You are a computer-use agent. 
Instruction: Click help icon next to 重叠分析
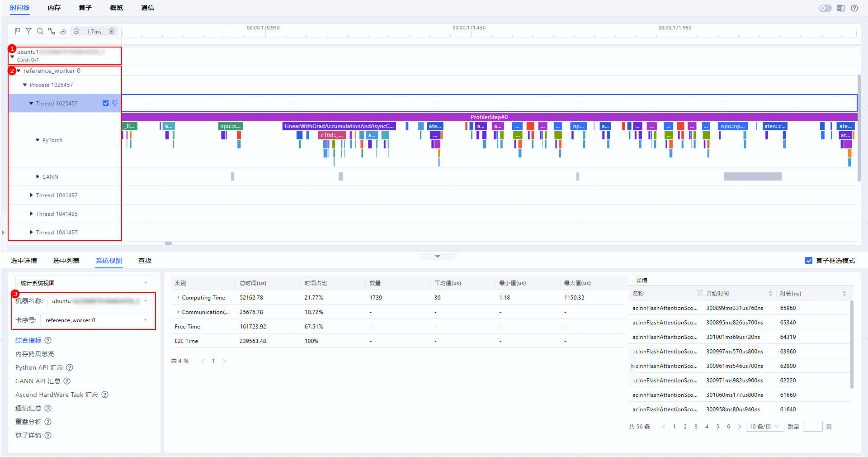[x=48, y=422]
